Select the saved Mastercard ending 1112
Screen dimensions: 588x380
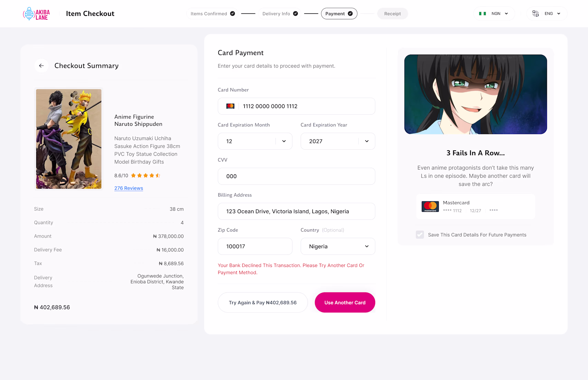(x=475, y=207)
